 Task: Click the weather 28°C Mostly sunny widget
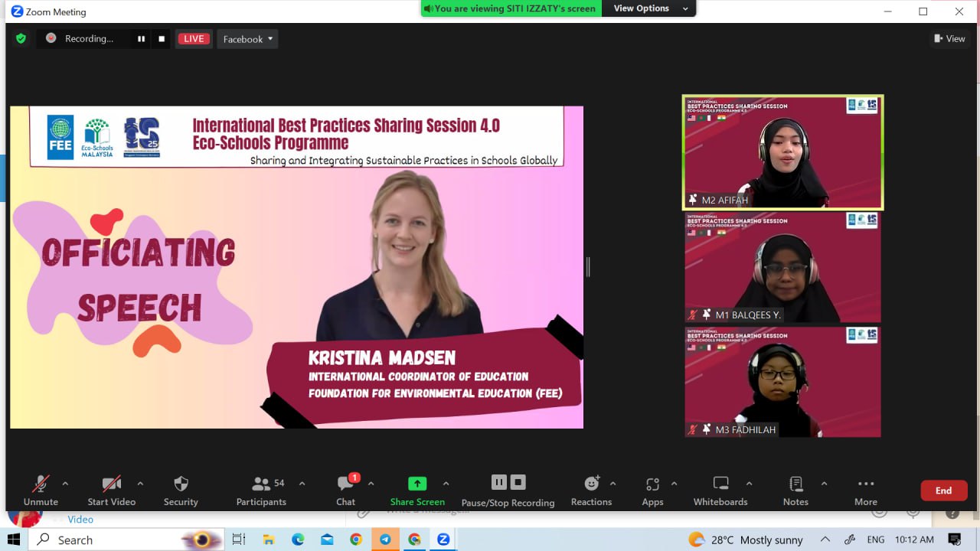[x=746, y=540]
